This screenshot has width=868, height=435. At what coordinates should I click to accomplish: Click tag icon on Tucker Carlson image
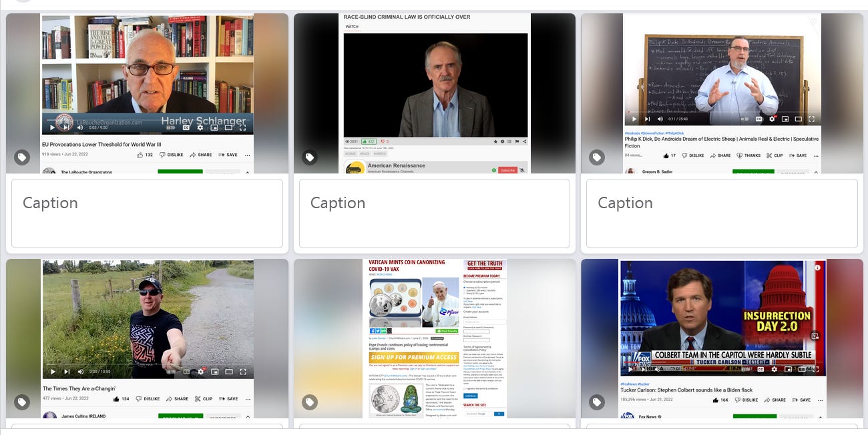pyautogui.click(x=596, y=402)
